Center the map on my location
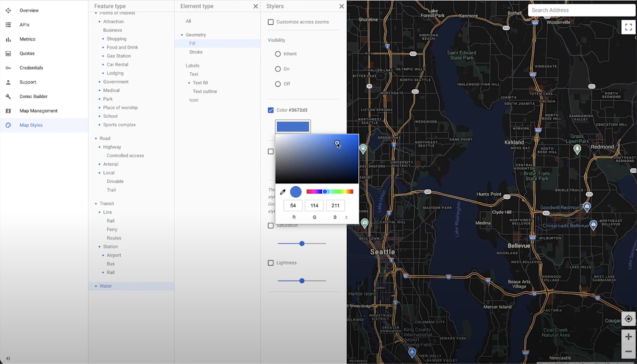The image size is (637, 364). (628, 319)
